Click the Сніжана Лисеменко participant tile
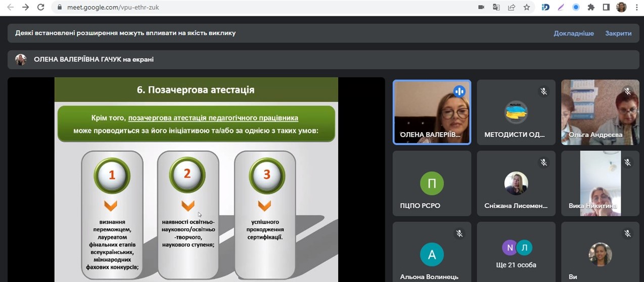The image size is (644, 282). [516, 183]
